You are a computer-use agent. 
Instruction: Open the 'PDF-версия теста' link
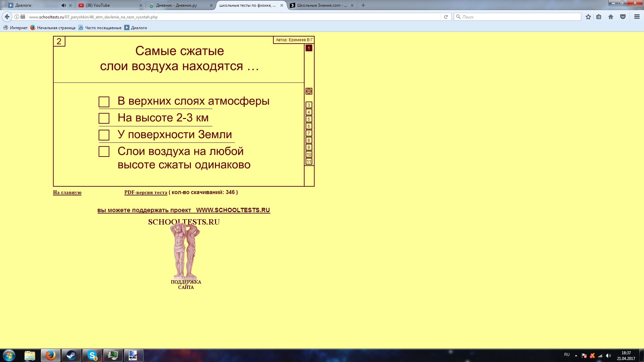click(x=146, y=193)
